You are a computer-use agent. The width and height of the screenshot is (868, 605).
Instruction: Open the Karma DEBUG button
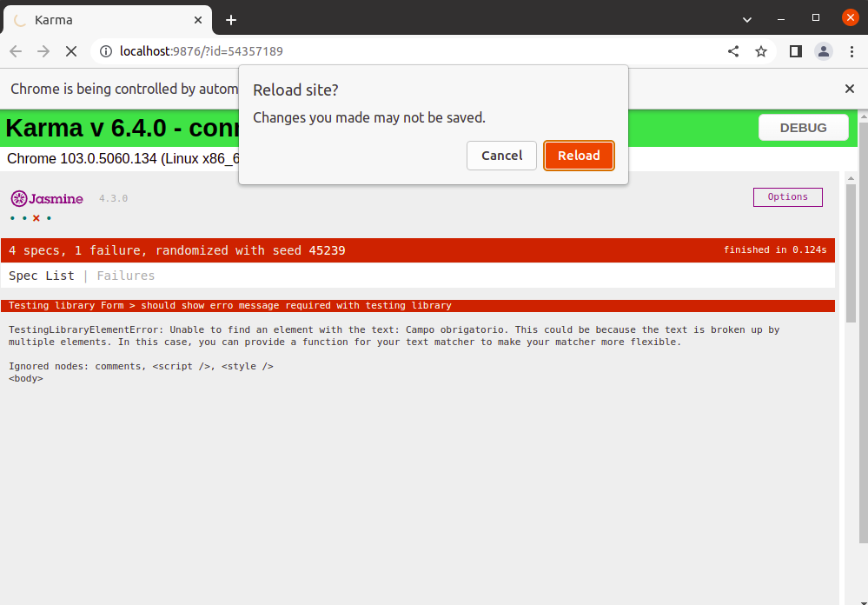(x=803, y=128)
